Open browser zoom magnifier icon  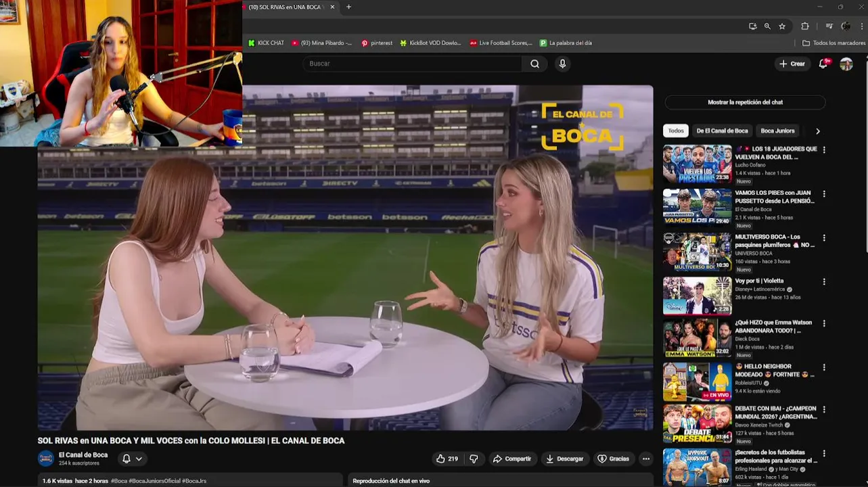click(x=767, y=26)
